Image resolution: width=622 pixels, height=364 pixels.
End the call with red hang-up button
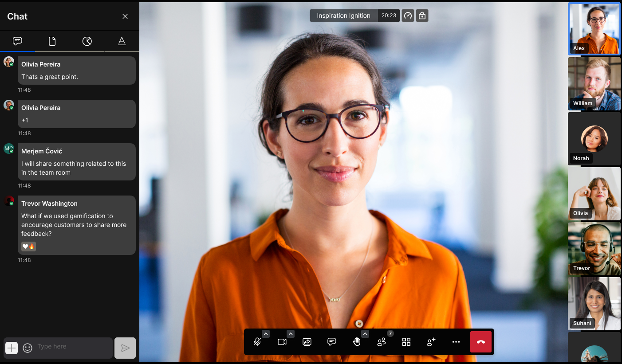(481, 342)
